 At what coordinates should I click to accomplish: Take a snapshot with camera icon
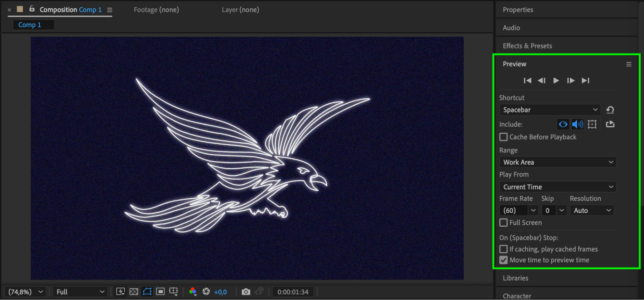click(246, 292)
